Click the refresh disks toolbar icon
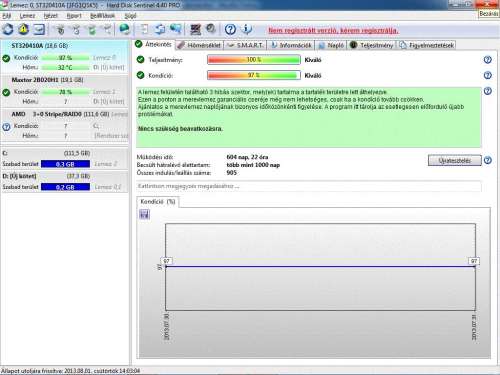This screenshot has height=375, width=500. [8, 29]
